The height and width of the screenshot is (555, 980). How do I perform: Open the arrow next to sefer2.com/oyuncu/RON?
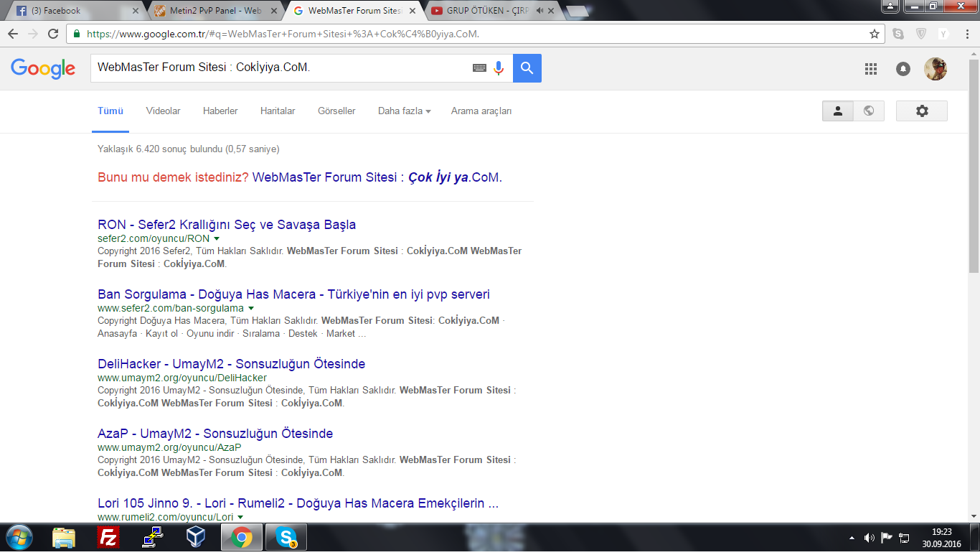point(217,238)
